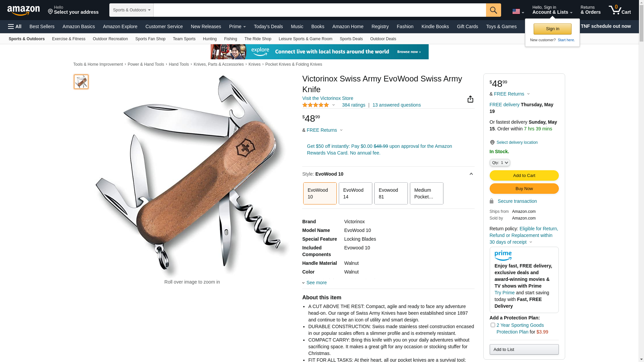
Task: Visit the Victorinox Store link
Action: [327, 98]
